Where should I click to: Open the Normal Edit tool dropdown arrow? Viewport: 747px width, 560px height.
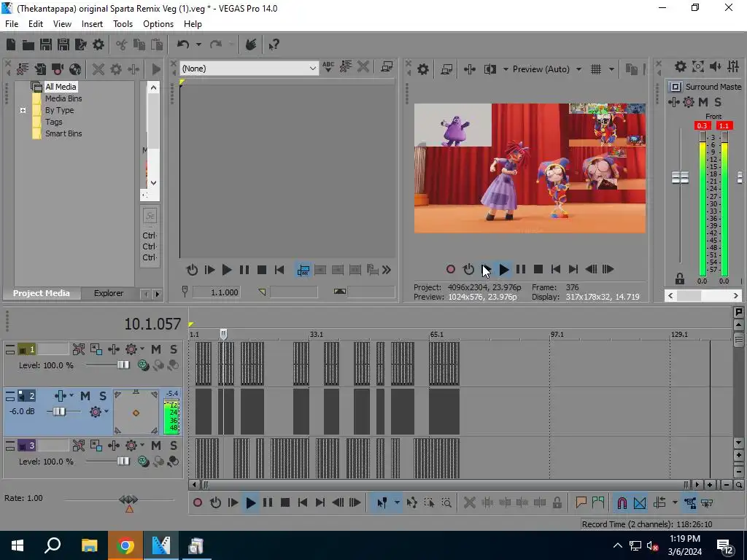click(397, 502)
